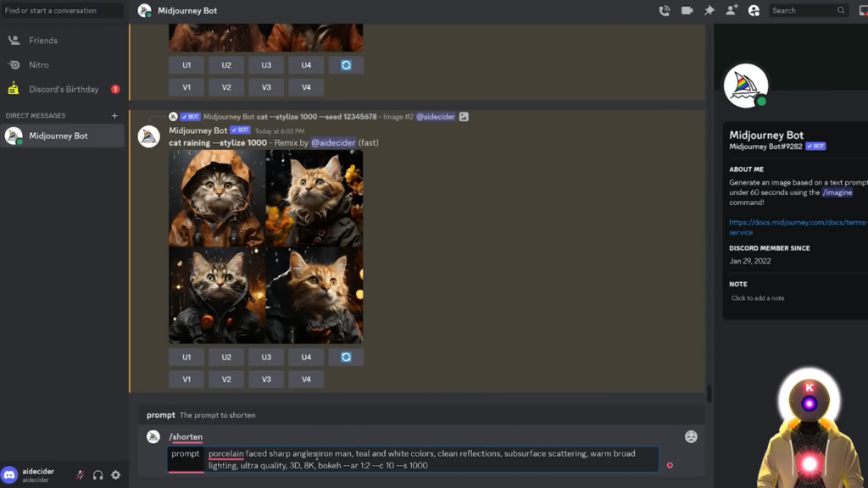Toggle headphones deafen

coord(98,474)
